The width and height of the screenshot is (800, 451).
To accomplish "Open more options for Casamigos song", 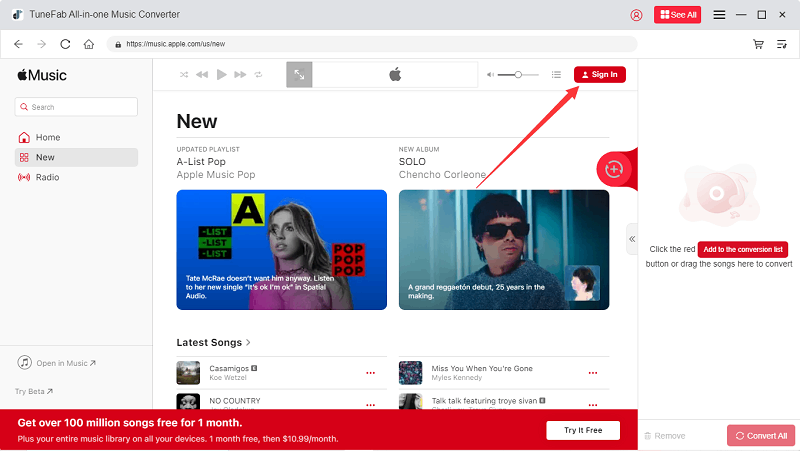I will (x=370, y=373).
